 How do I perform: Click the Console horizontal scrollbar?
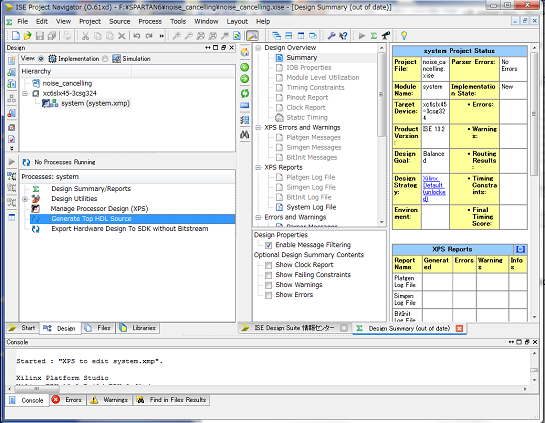click(x=267, y=389)
